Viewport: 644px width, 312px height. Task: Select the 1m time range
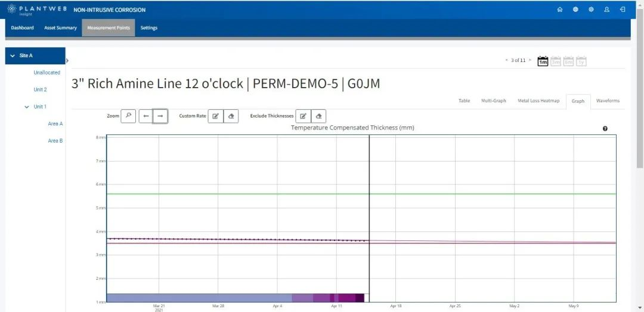pos(543,61)
